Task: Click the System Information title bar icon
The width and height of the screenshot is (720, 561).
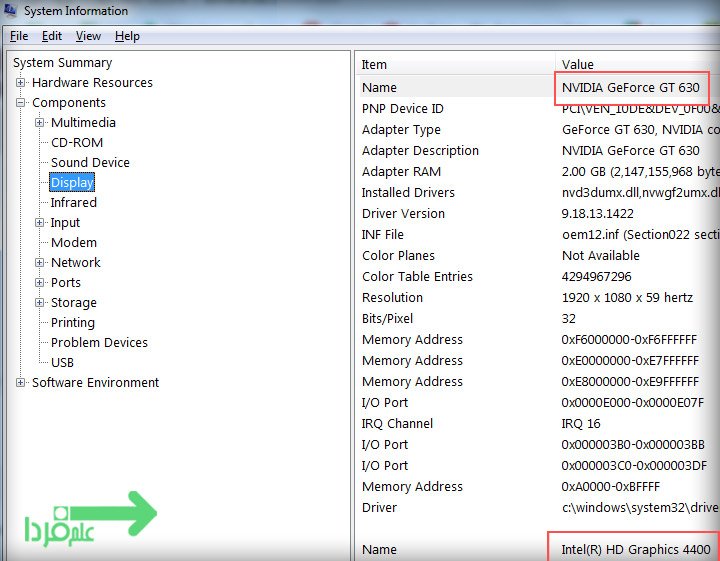Action: tap(12, 11)
